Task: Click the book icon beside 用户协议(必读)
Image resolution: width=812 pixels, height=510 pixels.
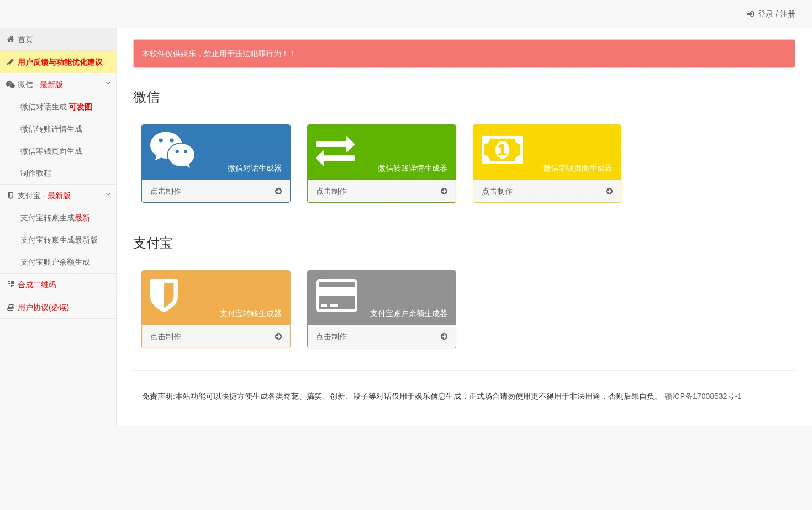Action: (x=10, y=307)
